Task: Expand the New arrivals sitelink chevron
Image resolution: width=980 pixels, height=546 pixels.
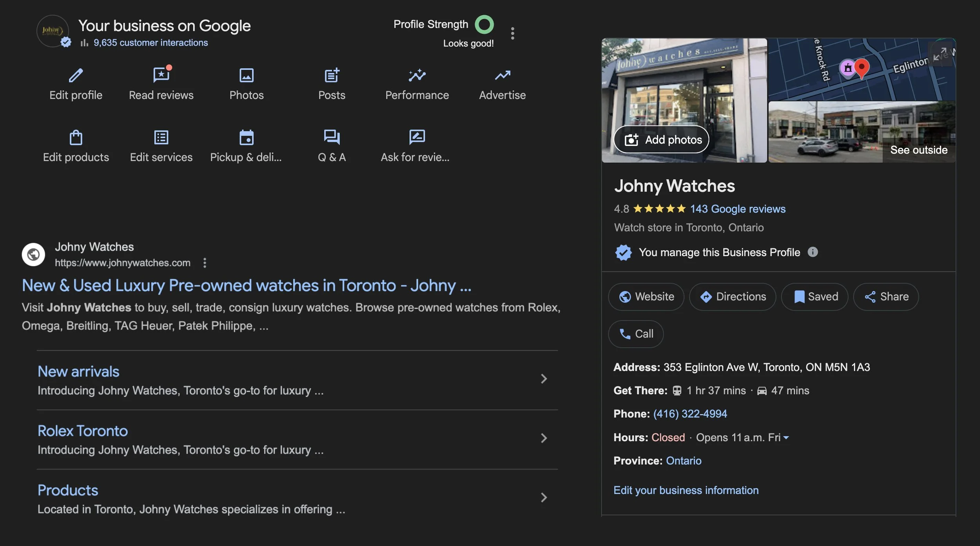Action: pyautogui.click(x=544, y=379)
